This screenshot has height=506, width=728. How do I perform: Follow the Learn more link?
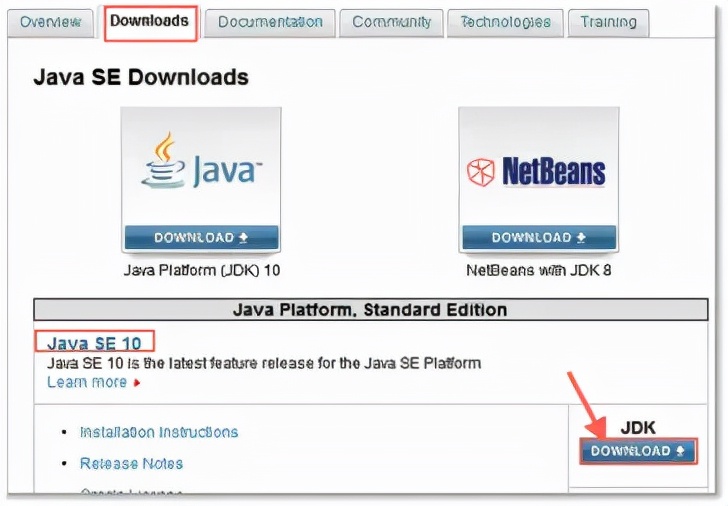coord(87,382)
